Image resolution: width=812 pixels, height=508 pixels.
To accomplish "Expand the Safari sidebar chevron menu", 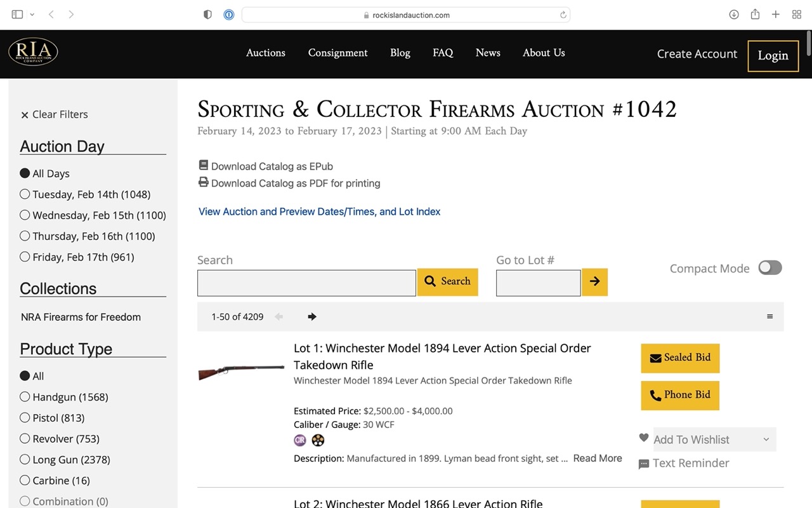I will pyautogui.click(x=32, y=15).
